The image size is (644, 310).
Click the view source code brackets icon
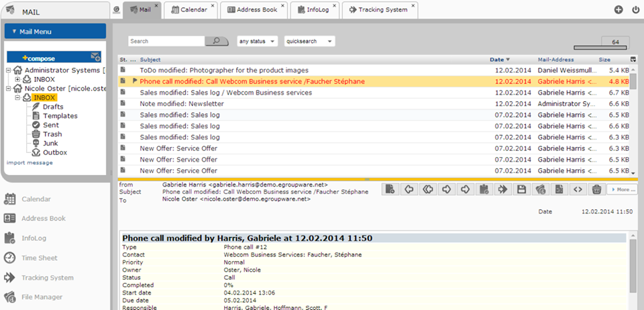coord(577,190)
